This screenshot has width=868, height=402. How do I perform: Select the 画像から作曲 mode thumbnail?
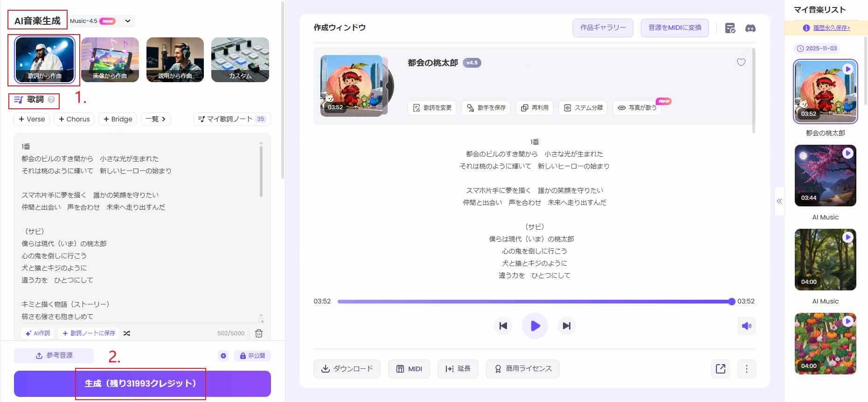(x=110, y=60)
